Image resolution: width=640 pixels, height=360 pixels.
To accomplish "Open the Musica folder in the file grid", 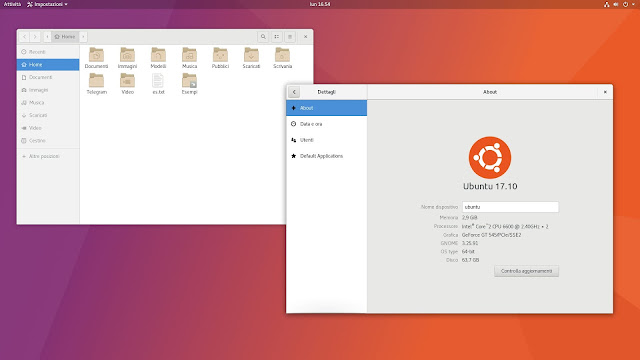I will (189, 58).
